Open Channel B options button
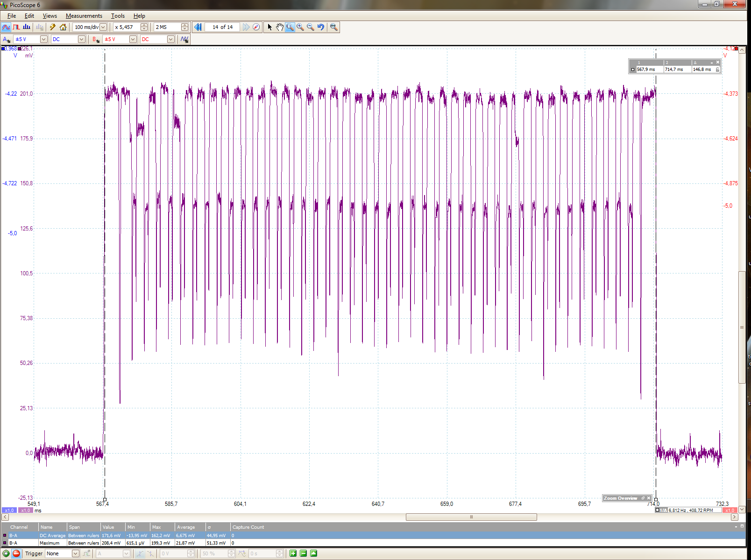751x560 pixels. click(96, 39)
